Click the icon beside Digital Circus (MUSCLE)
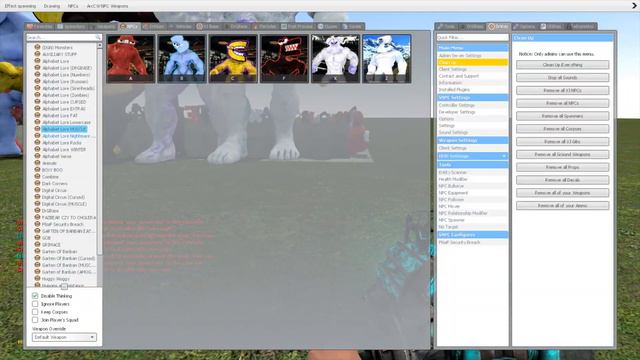640x360 pixels. click(x=37, y=204)
